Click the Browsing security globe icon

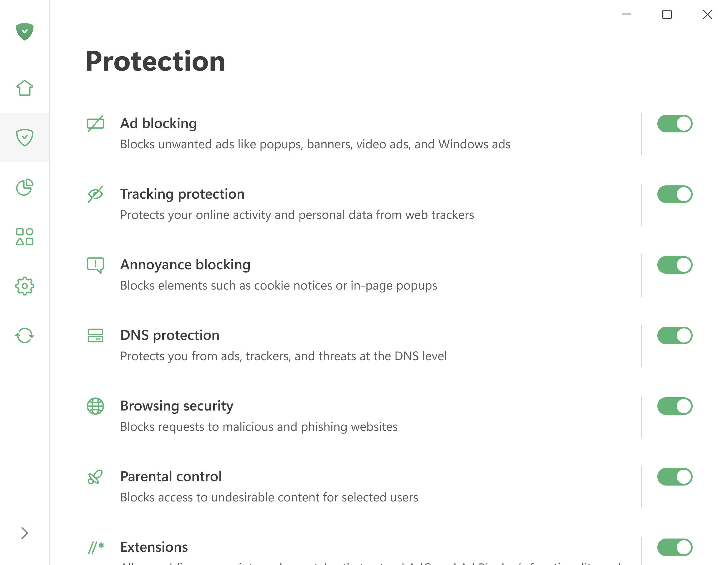point(95,406)
